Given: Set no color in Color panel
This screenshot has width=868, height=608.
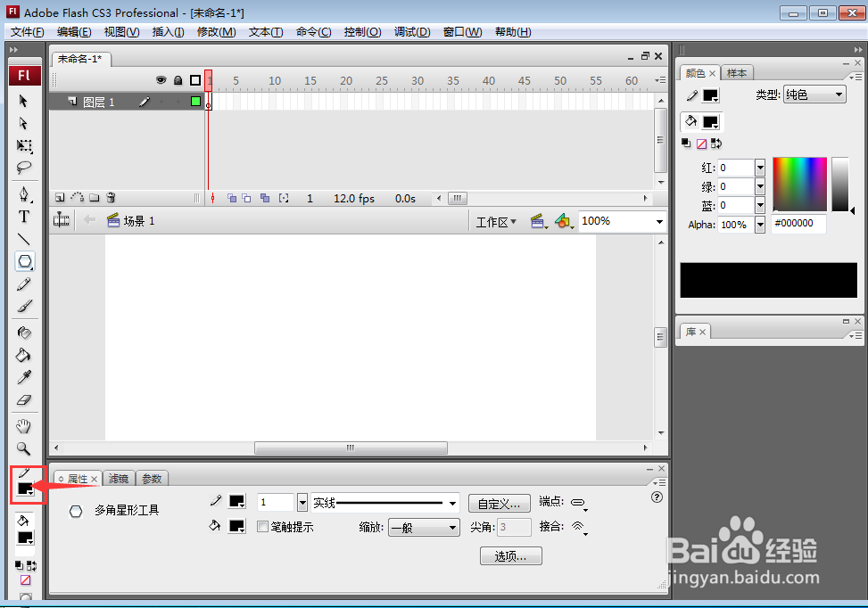Looking at the screenshot, I should (x=701, y=144).
